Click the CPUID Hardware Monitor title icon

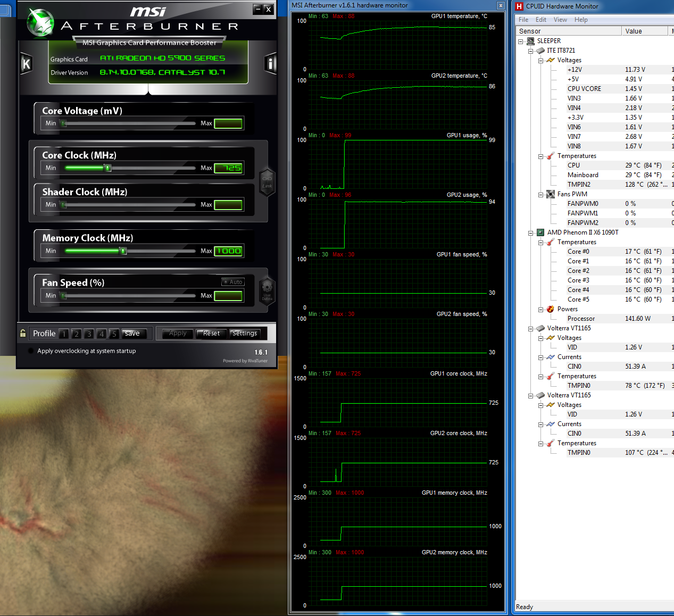[x=520, y=6]
